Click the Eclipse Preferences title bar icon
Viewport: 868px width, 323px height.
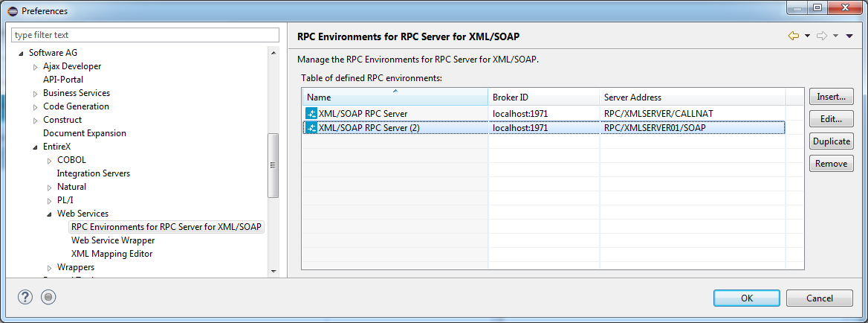(x=13, y=11)
